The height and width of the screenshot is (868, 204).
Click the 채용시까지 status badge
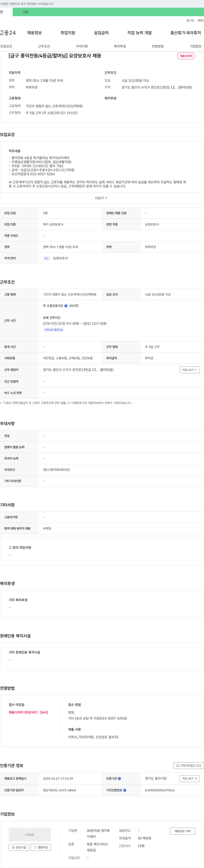coord(186,56)
